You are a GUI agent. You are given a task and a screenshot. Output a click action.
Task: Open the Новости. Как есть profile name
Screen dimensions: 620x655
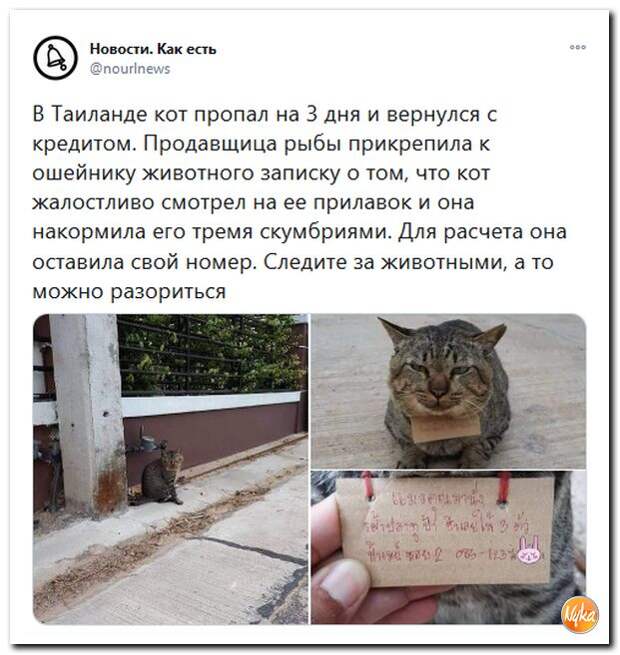pyautogui.click(x=153, y=49)
